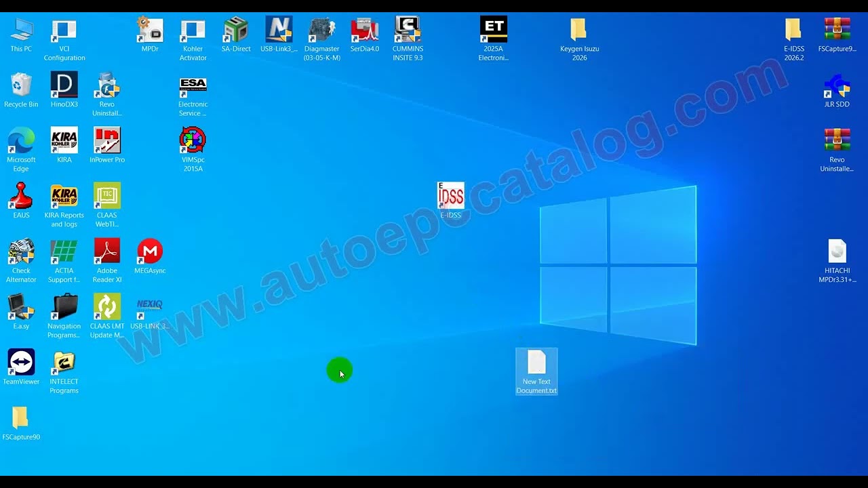Image resolution: width=868 pixels, height=488 pixels.
Task: Select the This PC desktop icon
Action: point(21,35)
